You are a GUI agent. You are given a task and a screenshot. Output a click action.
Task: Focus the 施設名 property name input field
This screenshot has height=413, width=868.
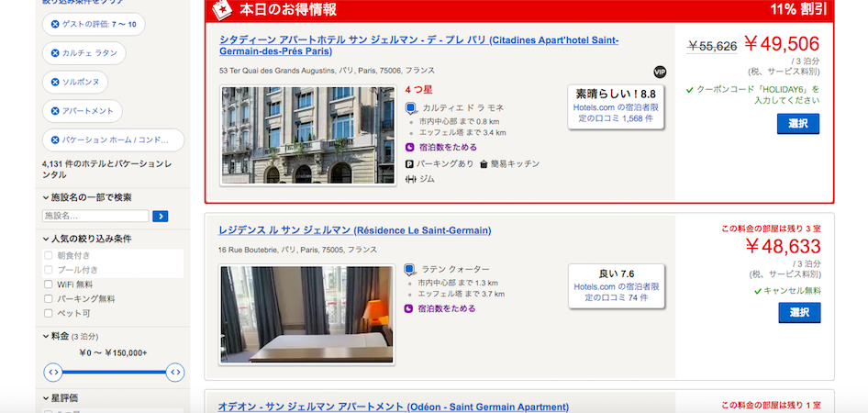click(x=95, y=217)
